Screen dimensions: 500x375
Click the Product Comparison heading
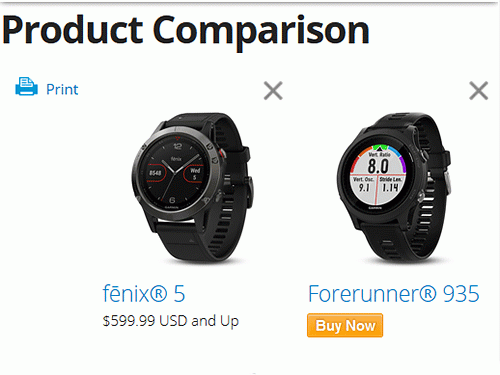tap(186, 31)
